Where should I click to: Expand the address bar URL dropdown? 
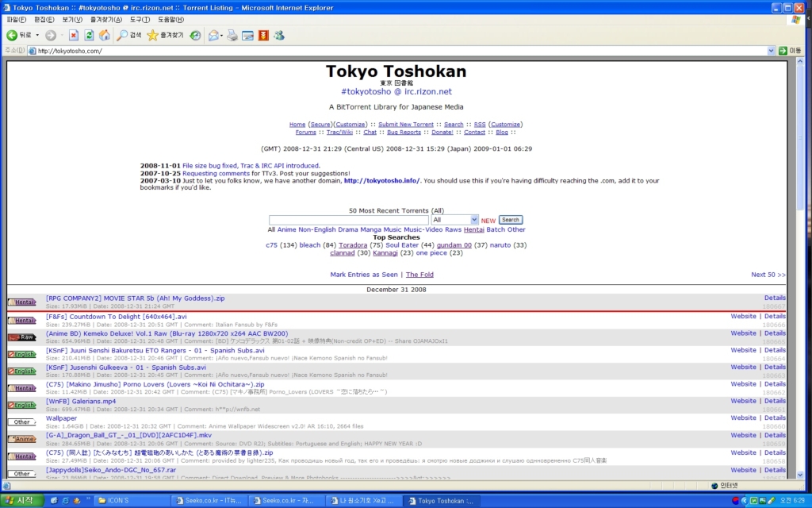tap(771, 51)
